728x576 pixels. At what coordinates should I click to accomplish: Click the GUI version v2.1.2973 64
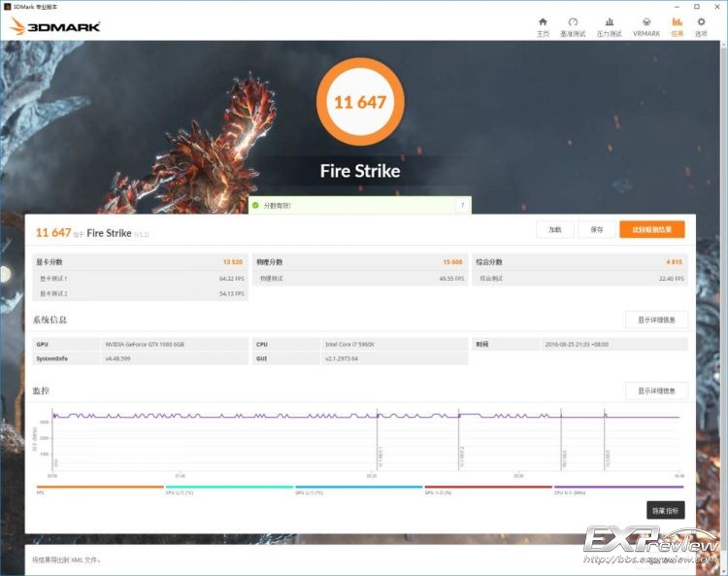coord(342,358)
